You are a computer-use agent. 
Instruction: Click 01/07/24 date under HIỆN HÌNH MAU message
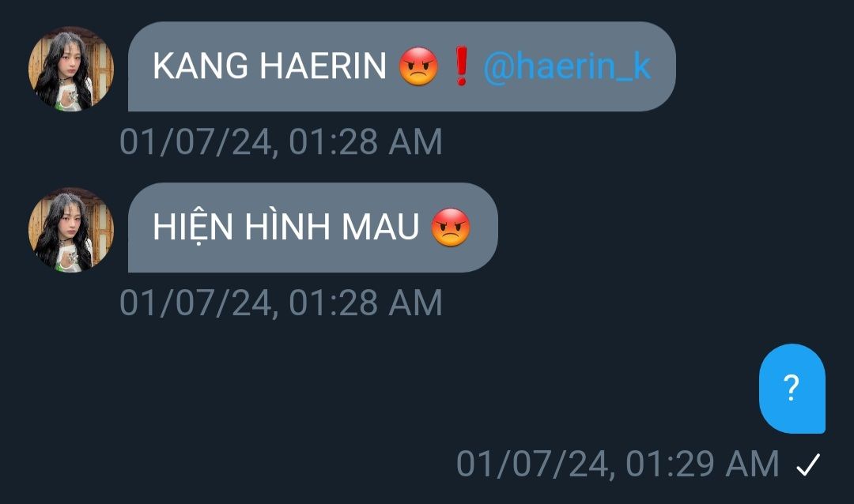click(x=195, y=303)
